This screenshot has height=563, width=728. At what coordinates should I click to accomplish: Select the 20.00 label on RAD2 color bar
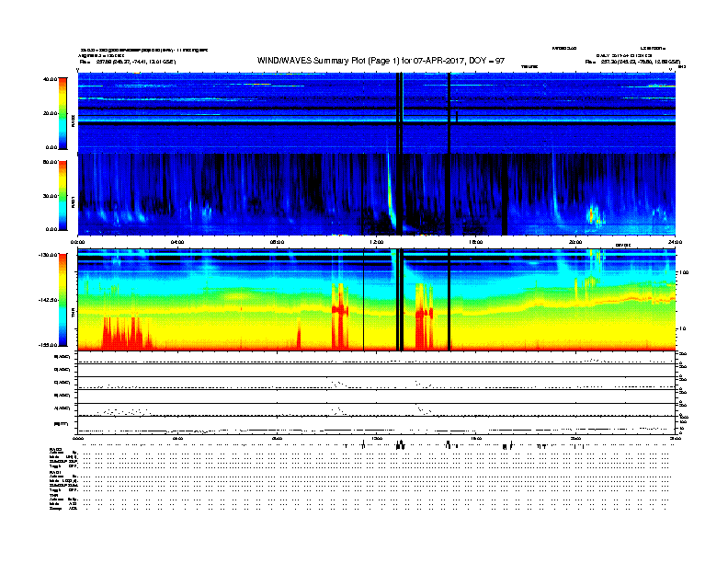click(x=50, y=113)
